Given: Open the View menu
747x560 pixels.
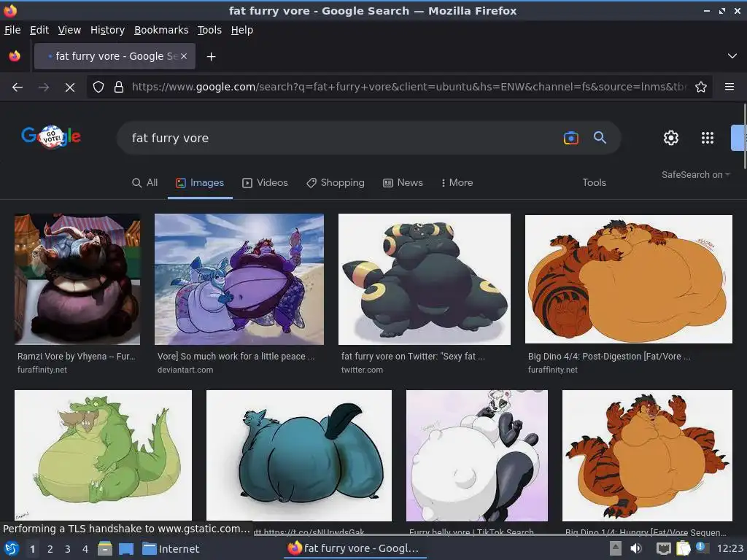Looking at the screenshot, I should point(69,30).
